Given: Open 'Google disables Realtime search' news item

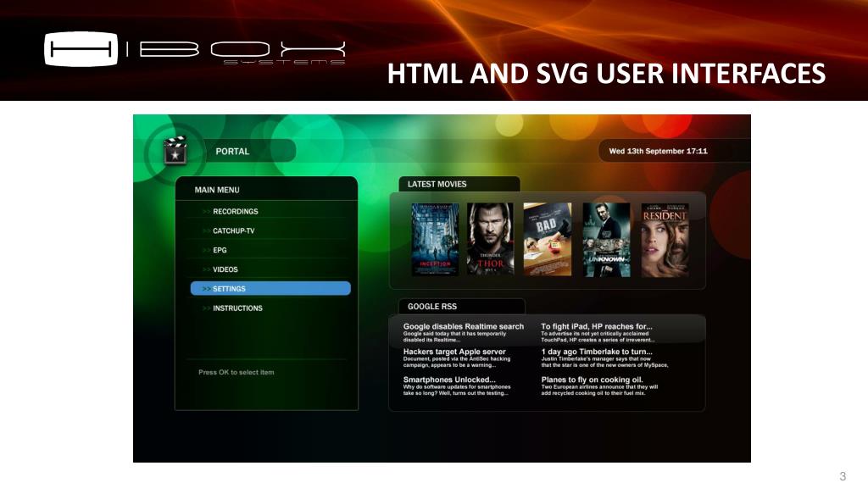Looking at the screenshot, I should pyautogui.click(x=464, y=332).
